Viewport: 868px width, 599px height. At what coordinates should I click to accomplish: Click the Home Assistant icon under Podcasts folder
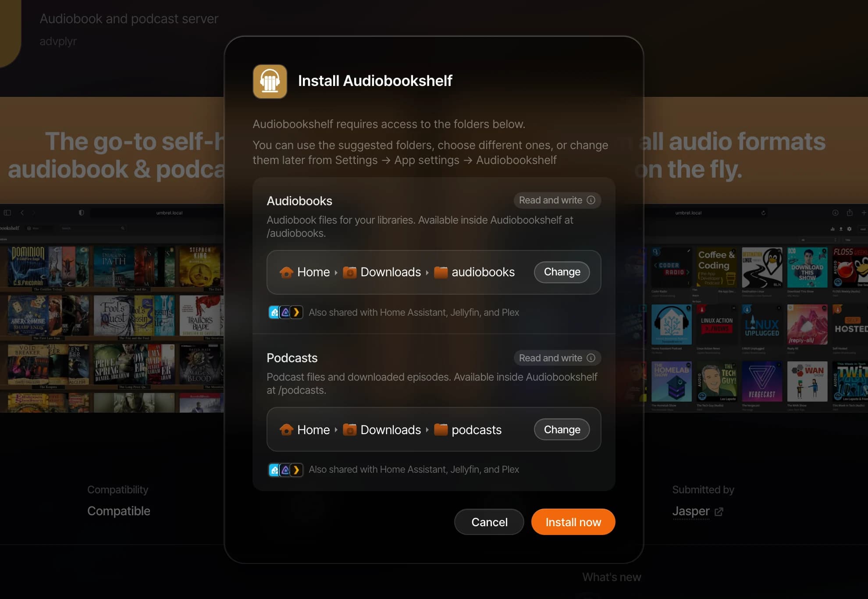point(274,470)
